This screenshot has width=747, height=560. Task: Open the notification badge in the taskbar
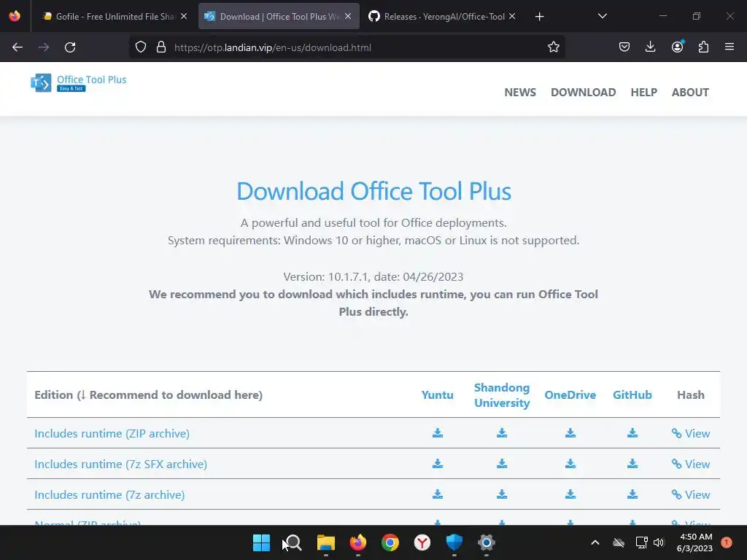[x=727, y=542]
